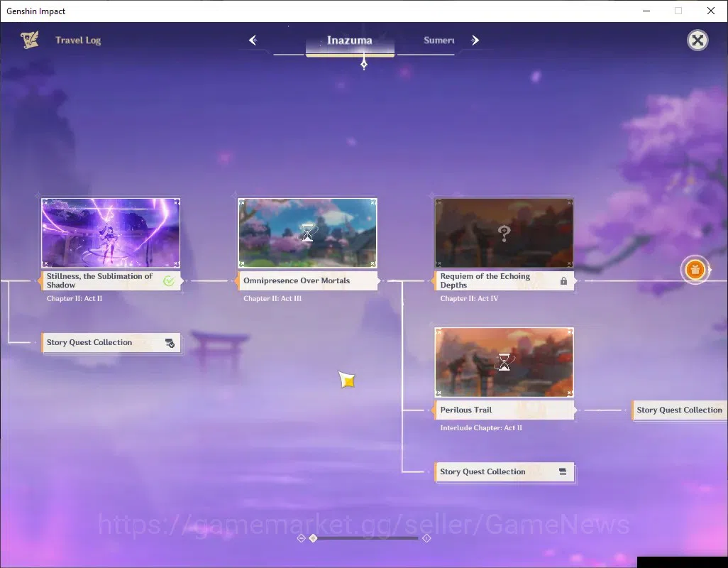Click the bottom timeline slider track
The width and height of the screenshot is (728, 568).
pos(367,538)
